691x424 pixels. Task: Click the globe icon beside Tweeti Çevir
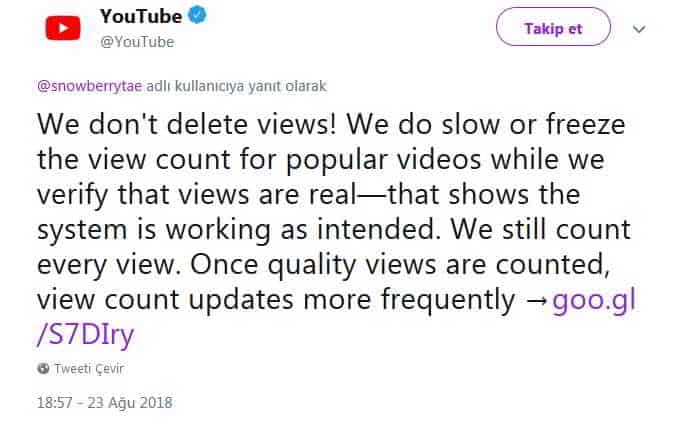click(x=42, y=367)
